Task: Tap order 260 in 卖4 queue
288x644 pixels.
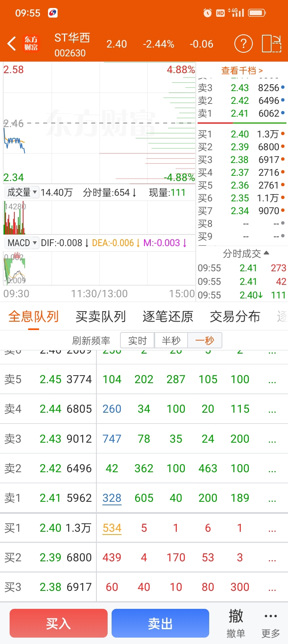Action: pos(112,409)
